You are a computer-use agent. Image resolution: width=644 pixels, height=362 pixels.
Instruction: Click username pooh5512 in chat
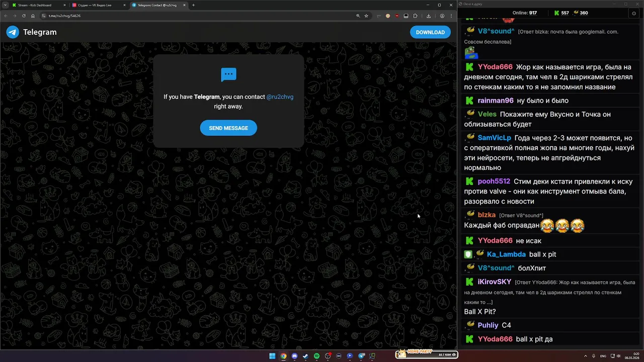[494, 182]
